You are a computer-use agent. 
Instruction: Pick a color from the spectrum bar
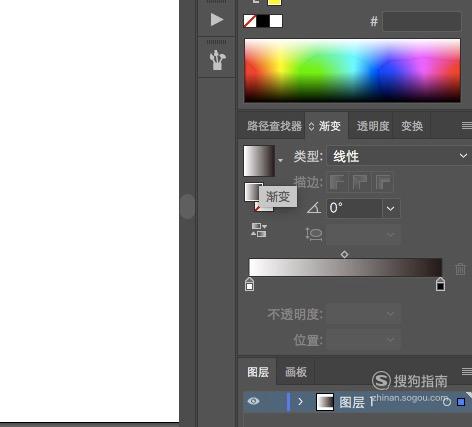[352, 70]
